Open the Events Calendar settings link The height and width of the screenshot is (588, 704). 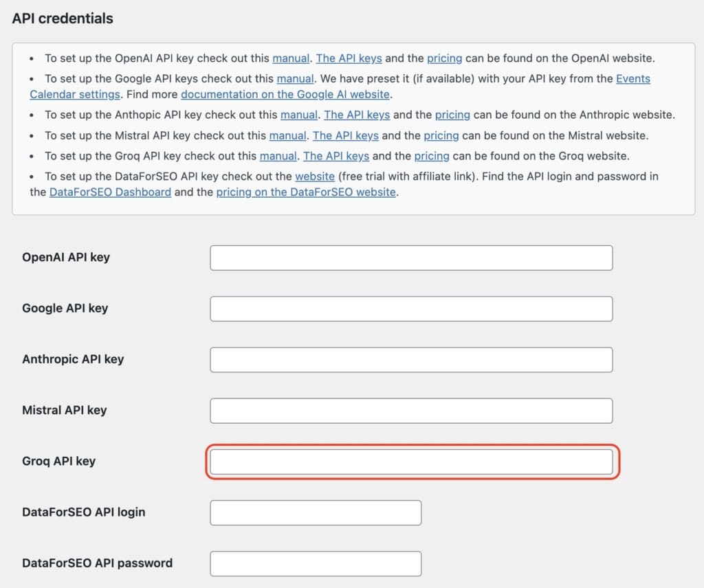pyautogui.click(x=632, y=78)
